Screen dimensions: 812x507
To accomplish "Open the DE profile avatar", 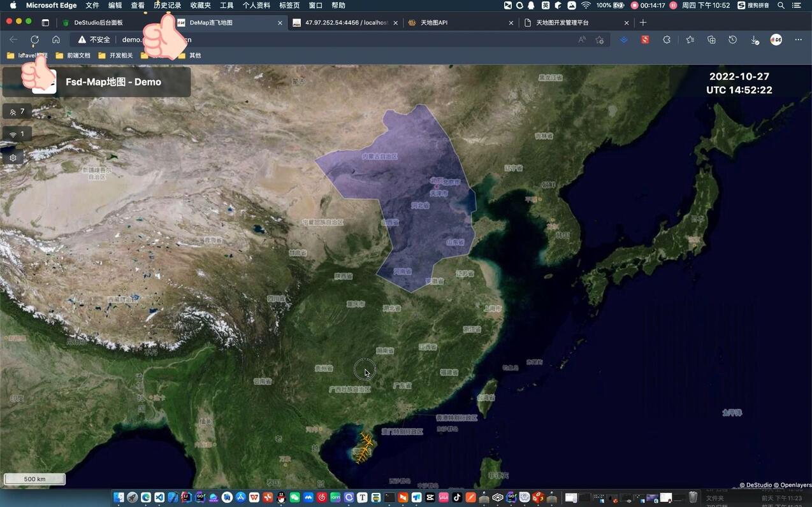I will (x=776, y=39).
